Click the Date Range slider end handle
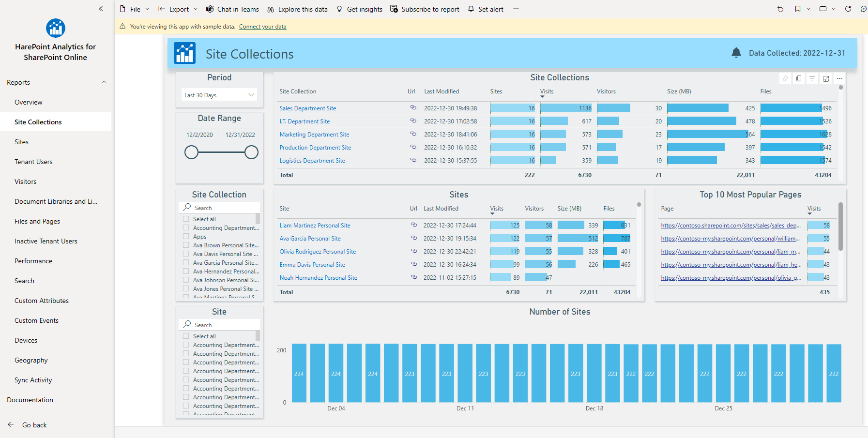Viewport: 868px width, 438px height. pos(251,152)
